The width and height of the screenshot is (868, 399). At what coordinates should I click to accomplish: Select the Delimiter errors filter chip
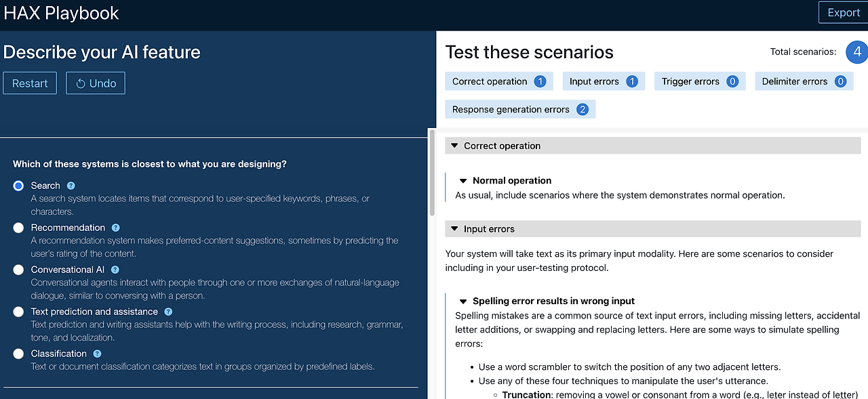pyautogui.click(x=803, y=81)
